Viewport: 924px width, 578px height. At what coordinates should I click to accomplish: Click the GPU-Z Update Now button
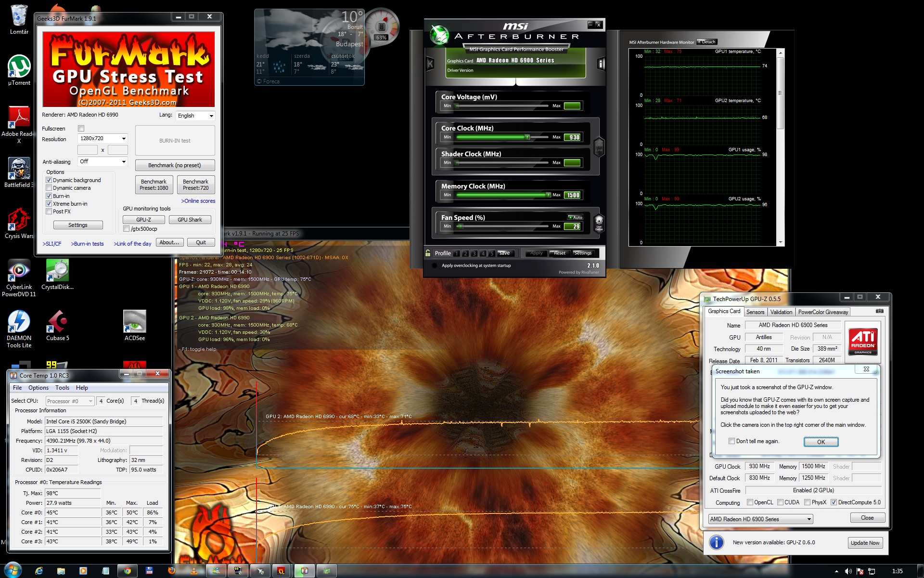click(x=865, y=543)
